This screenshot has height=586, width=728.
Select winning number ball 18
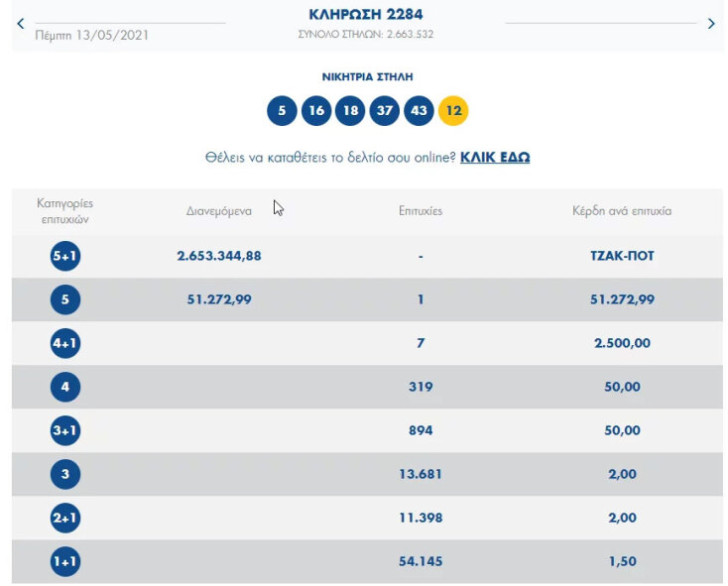pyautogui.click(x=350, y=111)
